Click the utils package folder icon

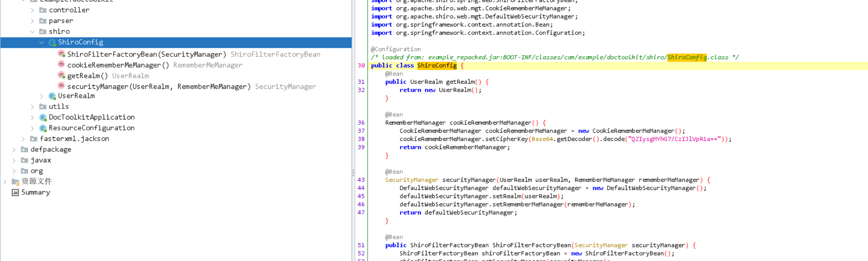pyautogui.click(x=43, y=107)
